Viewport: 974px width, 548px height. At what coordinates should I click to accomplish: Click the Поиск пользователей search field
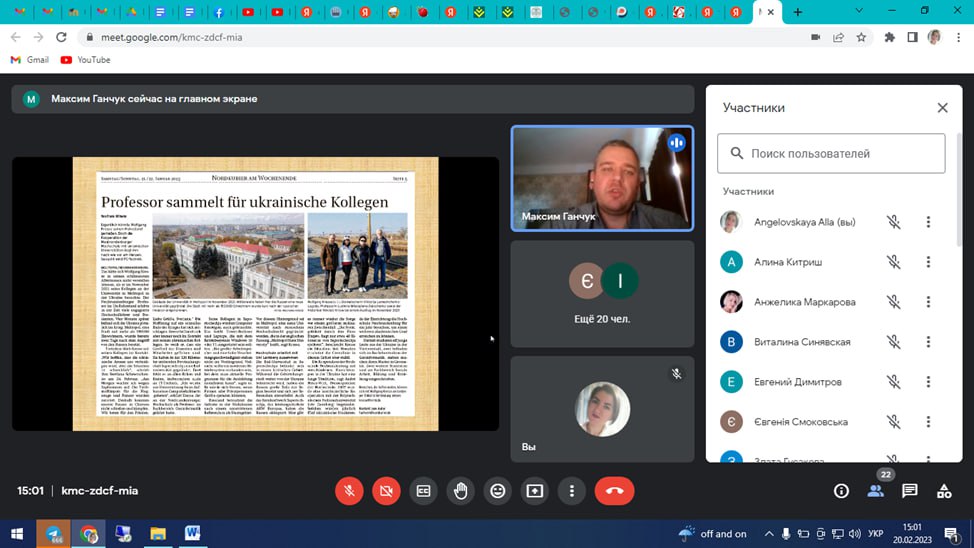click(x=831, y=154)
